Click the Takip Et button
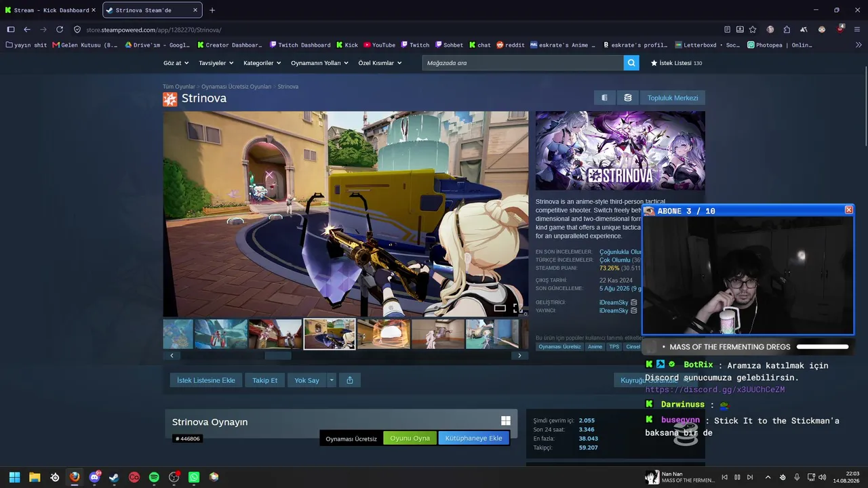 pos(265,380)
